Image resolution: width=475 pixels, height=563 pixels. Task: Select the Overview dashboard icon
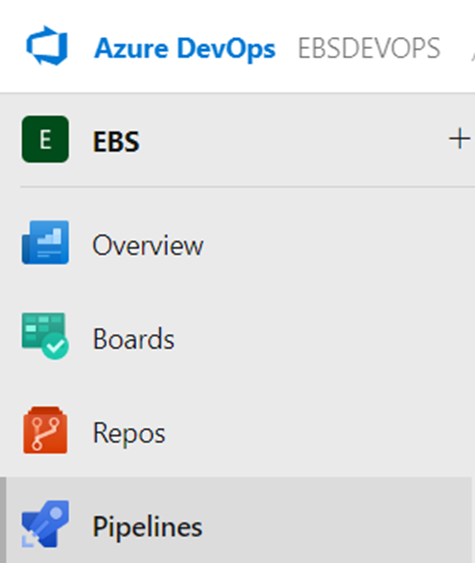45,242
